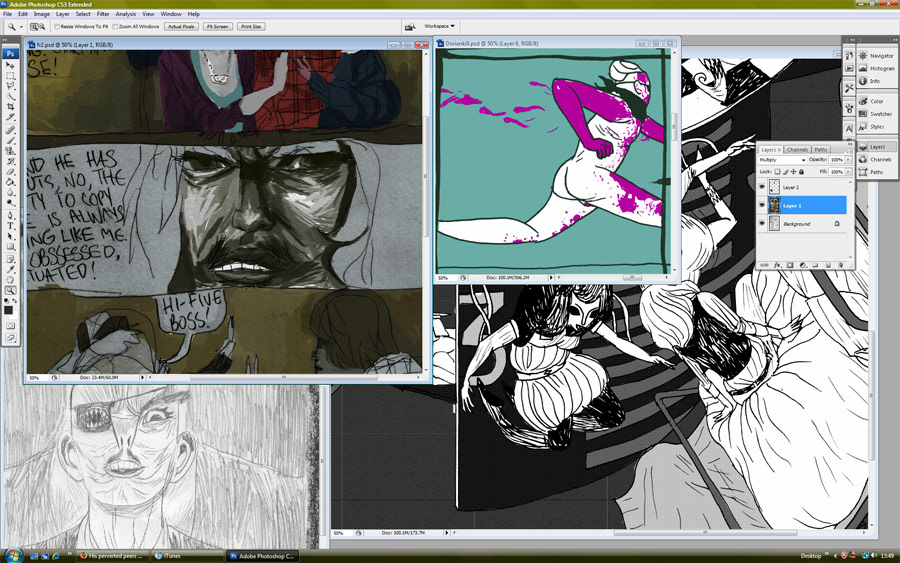Select the Pen tool

10,215
